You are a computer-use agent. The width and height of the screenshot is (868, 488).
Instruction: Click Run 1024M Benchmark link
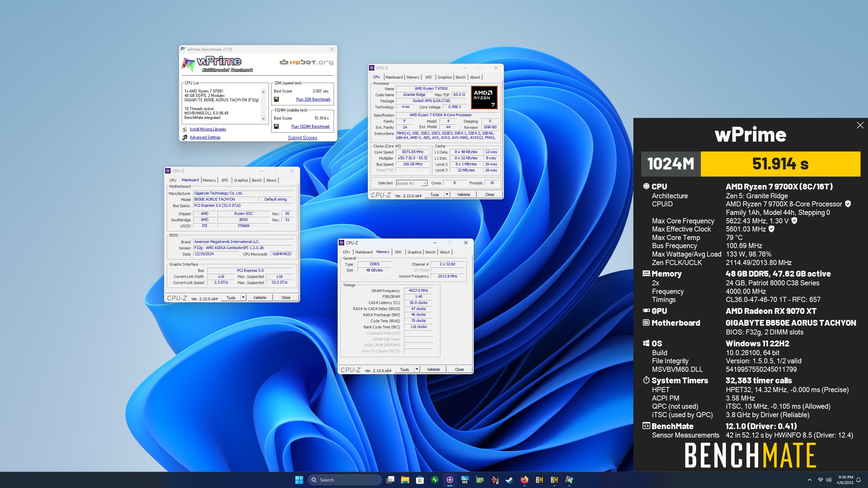[x=311, y=126]
